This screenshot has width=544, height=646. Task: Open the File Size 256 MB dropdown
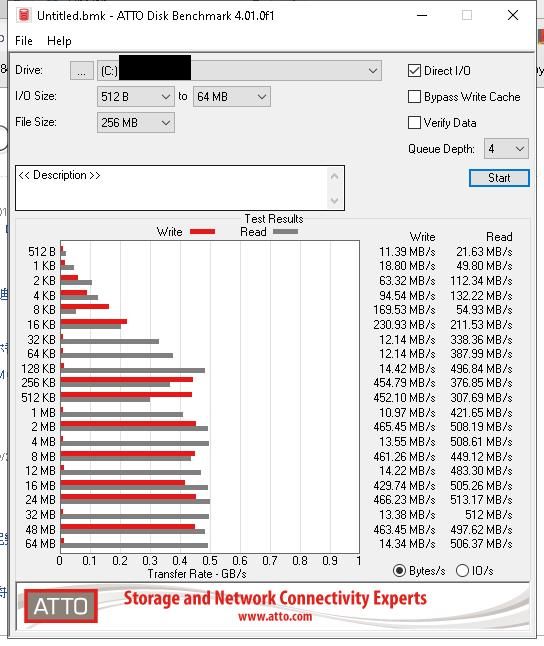(x=136, y=123)
